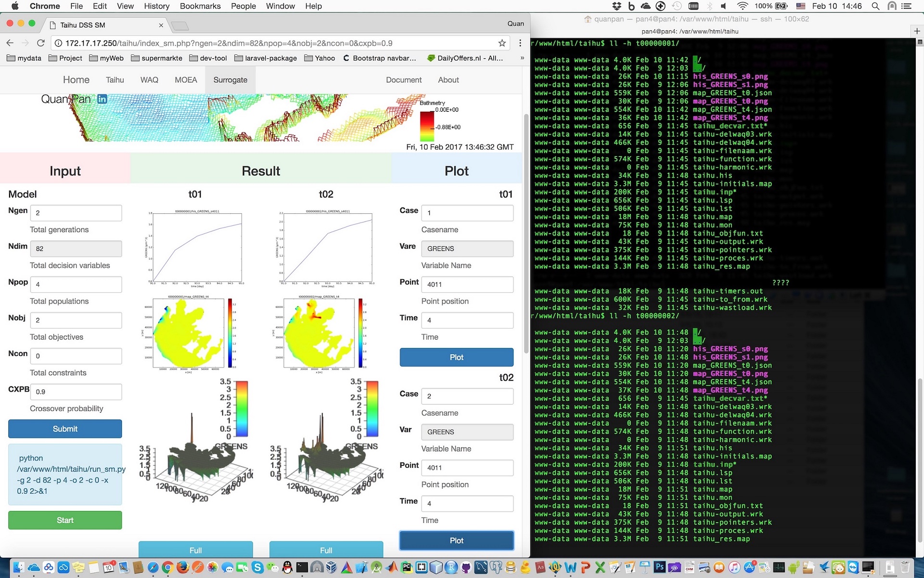Open WeChat from the Dock
This screenshot has width=924, height=578.
(272, 567)
